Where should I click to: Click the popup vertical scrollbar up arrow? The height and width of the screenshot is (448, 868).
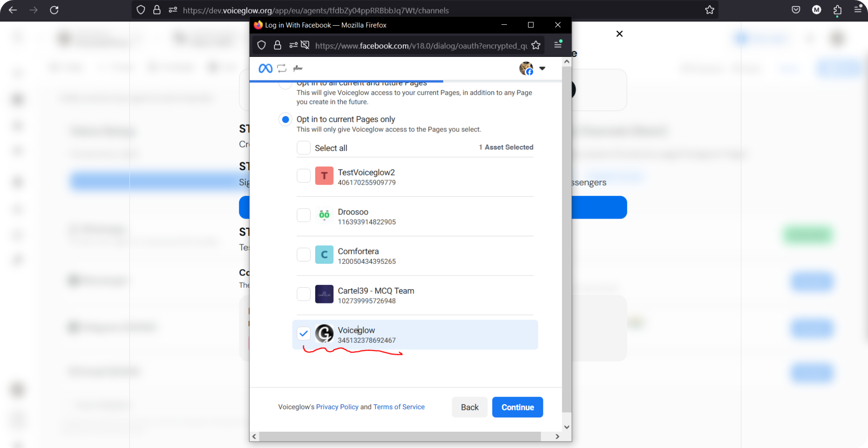click(x=567, y=62)
